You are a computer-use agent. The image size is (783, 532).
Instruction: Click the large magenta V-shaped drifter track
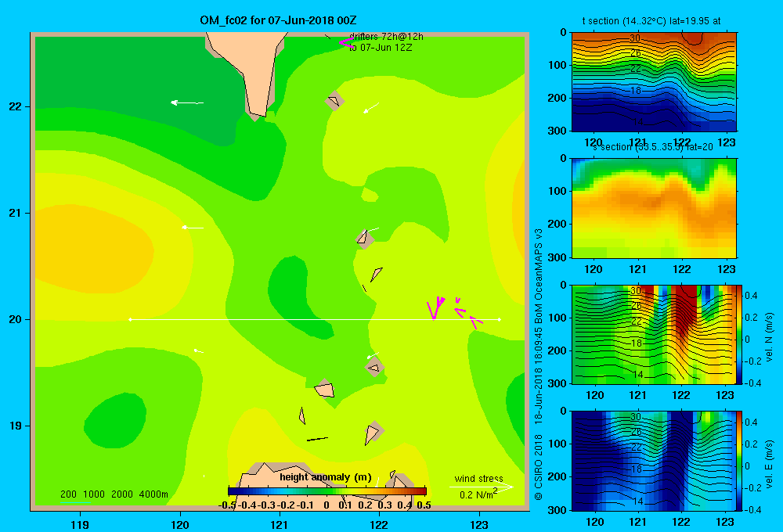tap(435, 308)
